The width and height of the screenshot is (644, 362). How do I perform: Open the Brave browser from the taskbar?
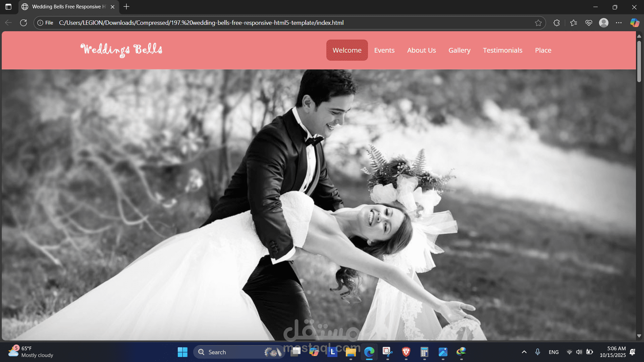(x=406, y=352)
